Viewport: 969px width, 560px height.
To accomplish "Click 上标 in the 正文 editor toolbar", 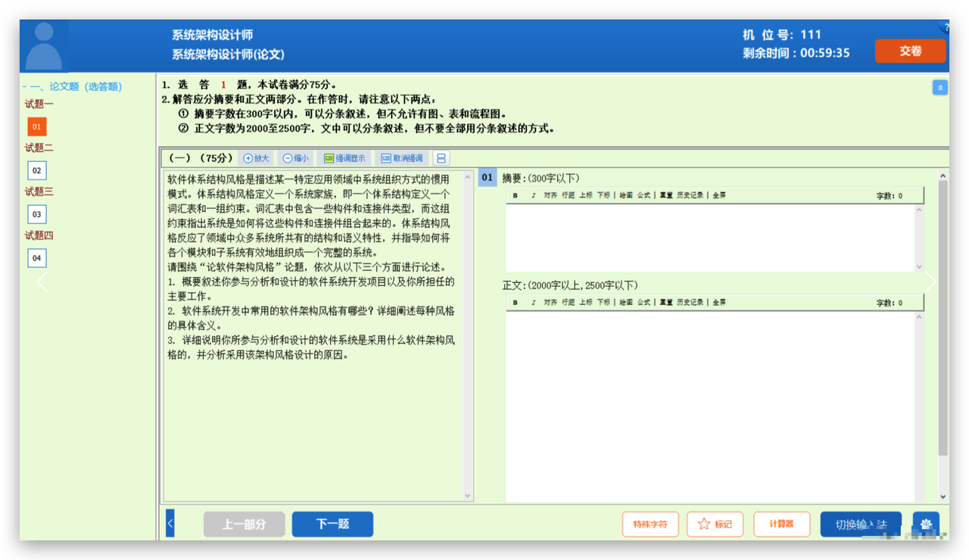I will [x=586, y=302].
